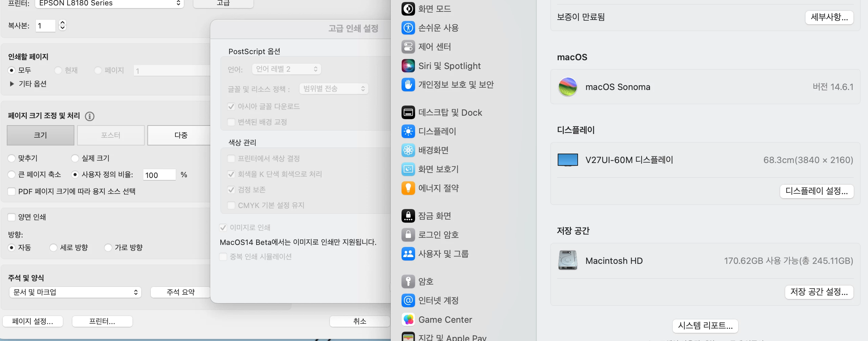868x341 pixels.
Task: Select 데스크탑 및 Dock icon
Action: tap(408, 112)
